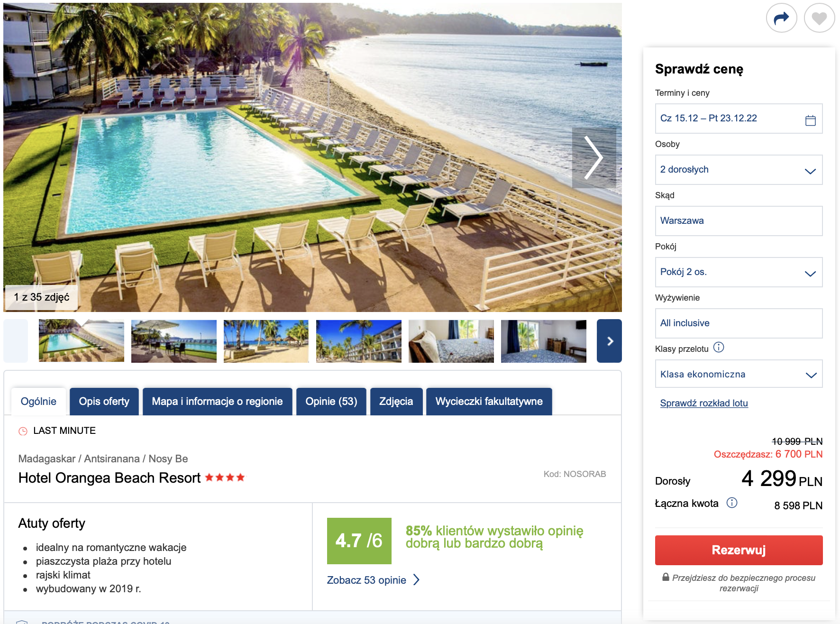Screen dimensions: 840x624
Task: Go to next photo with large arrow
Action: (593, 157)
